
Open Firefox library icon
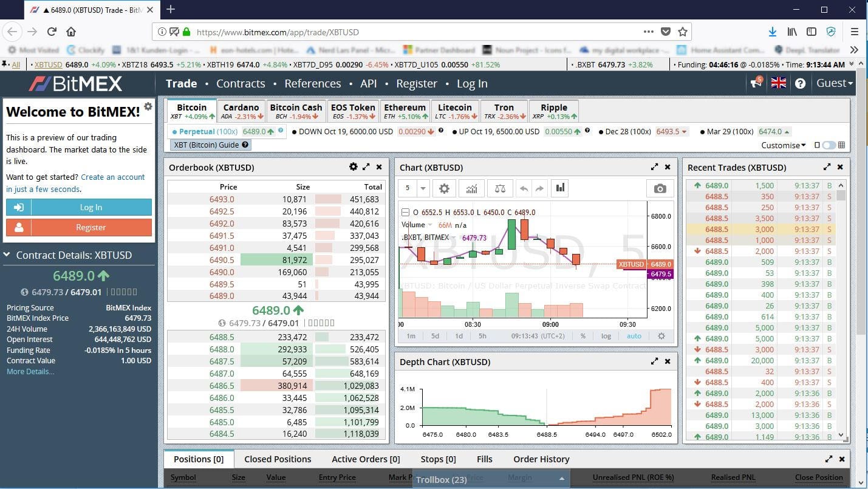[x=792, y=32]
